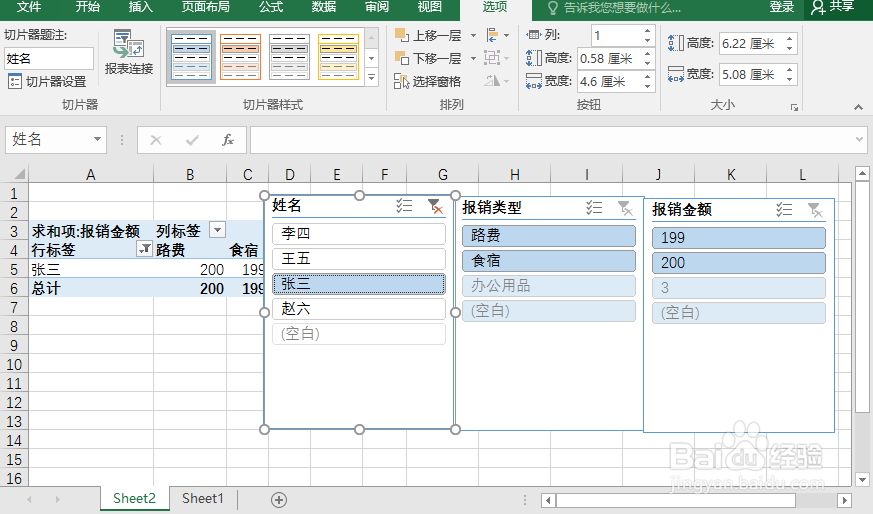Open size dialog launcher in 大小 group
Image resolution: width=873 pixels, height=514 pixels.
794,107
